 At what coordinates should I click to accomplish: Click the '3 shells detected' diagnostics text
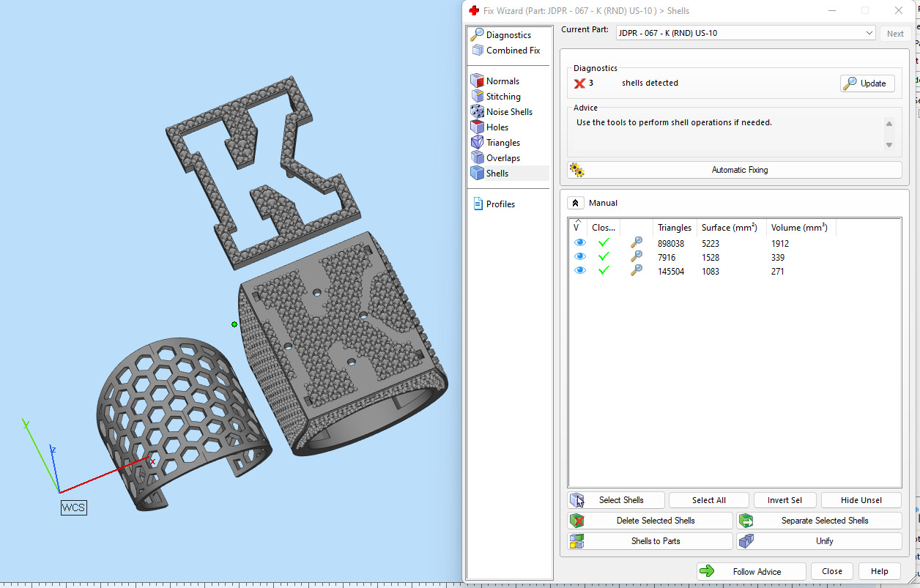pyautogui.click(x=635, y=83)
